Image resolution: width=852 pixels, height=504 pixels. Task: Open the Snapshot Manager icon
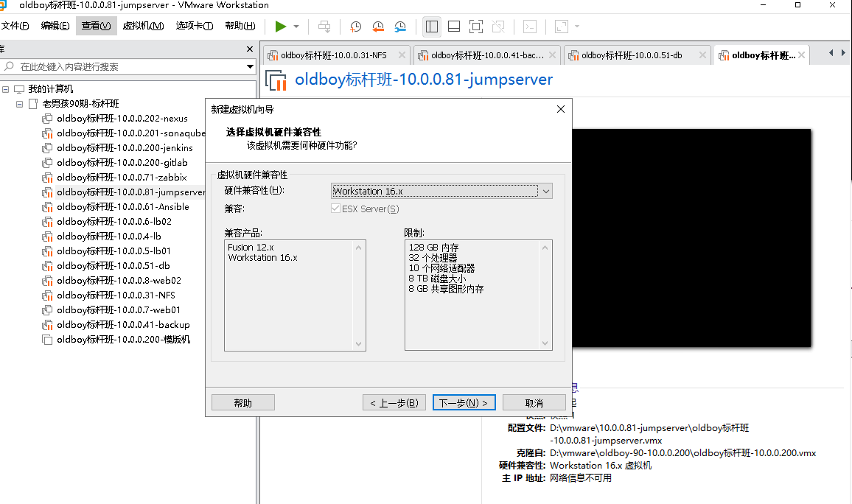[400, 26]
